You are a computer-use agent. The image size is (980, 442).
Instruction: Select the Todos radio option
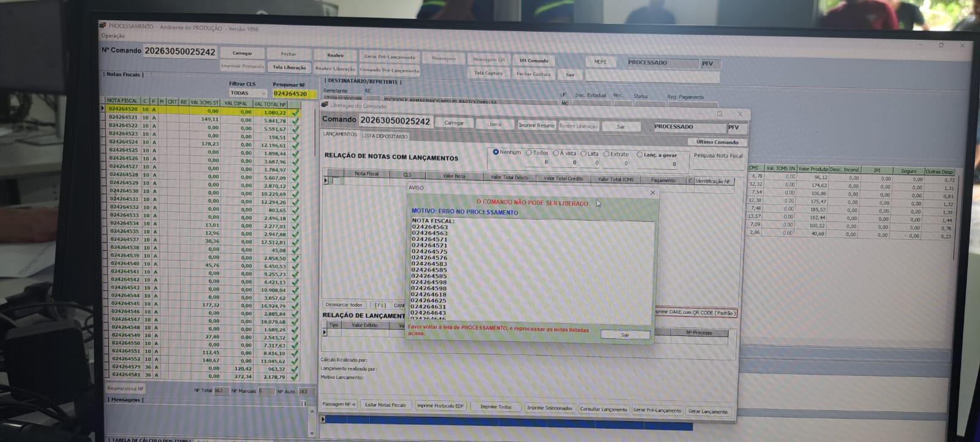point(529,153)
